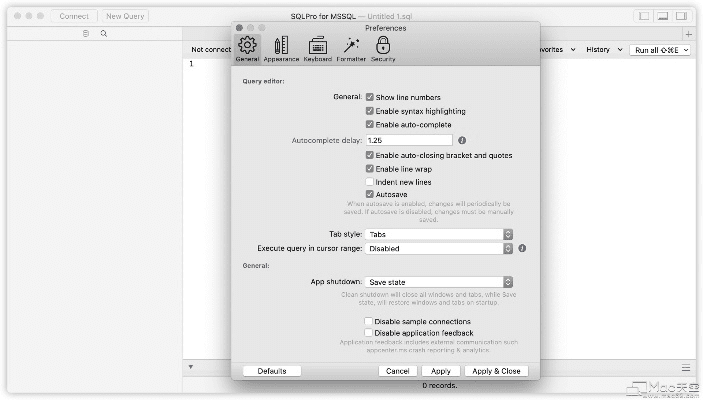The width and height of the screenshot is (703, 400).
Task: Toggle the Autosave checkbox
Action: coord(369,194)
